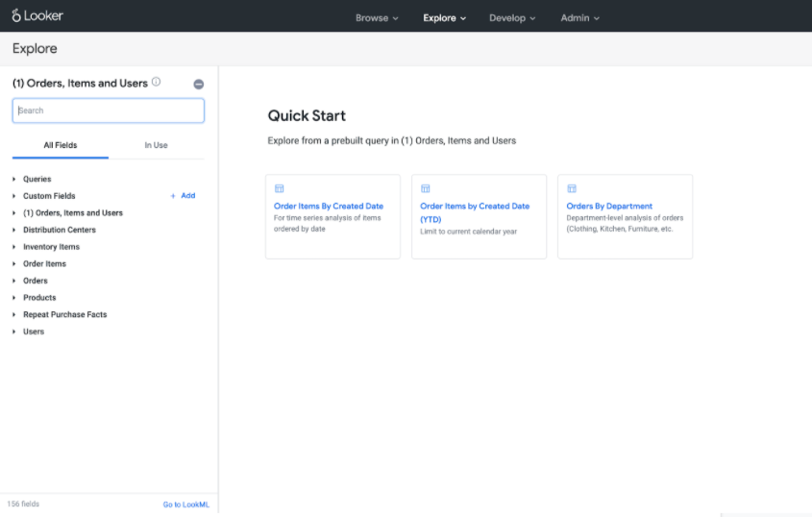
Task: Expand the Queries group arrow
Action: click(14, 180)
